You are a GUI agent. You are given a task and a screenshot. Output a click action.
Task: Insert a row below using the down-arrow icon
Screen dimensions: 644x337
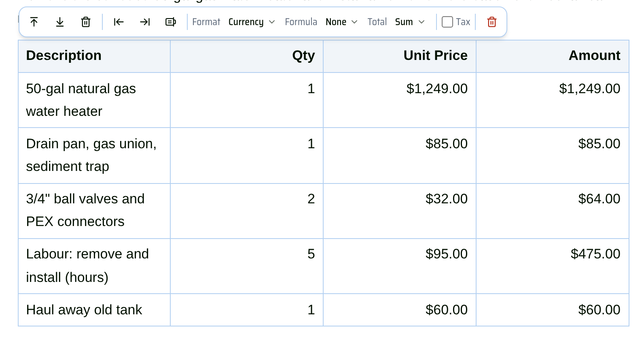point(60,22)
